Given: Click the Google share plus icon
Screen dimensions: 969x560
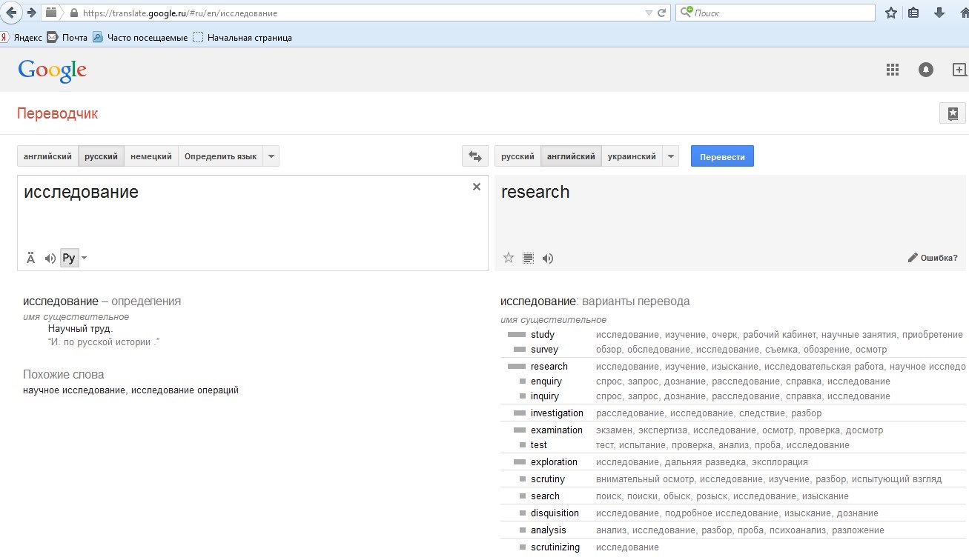Looking at the screenshot, I should (959, 70).
